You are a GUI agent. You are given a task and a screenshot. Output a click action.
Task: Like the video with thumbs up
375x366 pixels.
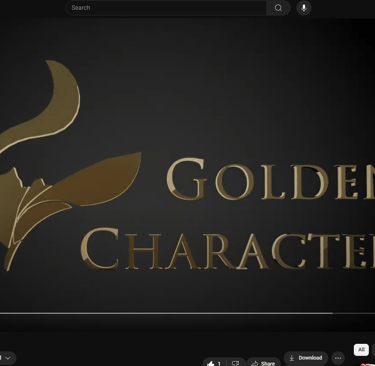pyautogui.click(x=215, y=363)
